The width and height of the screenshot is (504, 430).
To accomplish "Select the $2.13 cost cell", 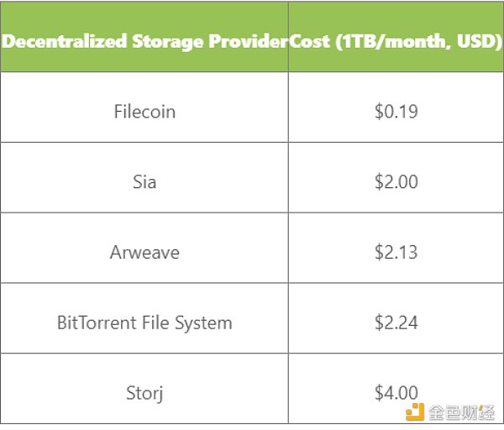I will pyautogui.click(x=396, y=248).
